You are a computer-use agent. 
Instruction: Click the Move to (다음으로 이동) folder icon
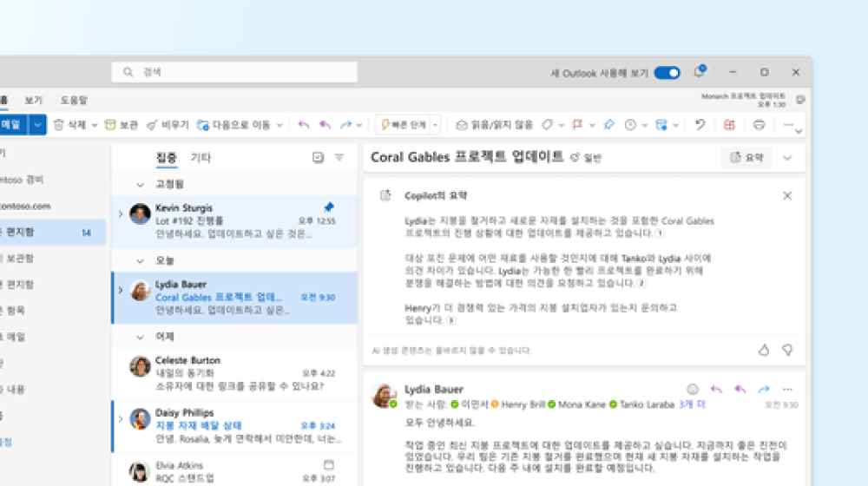point(203,125)
